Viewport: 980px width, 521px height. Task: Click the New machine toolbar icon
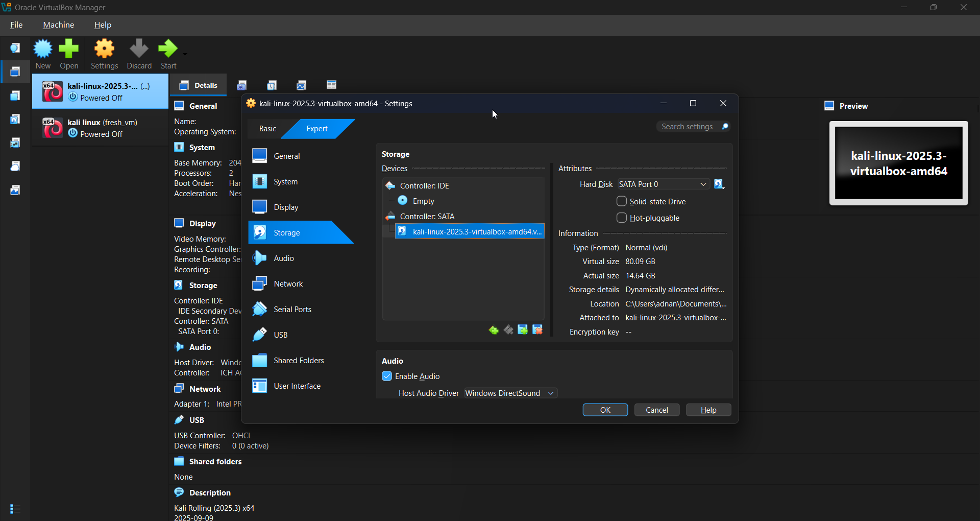point(43,50)
